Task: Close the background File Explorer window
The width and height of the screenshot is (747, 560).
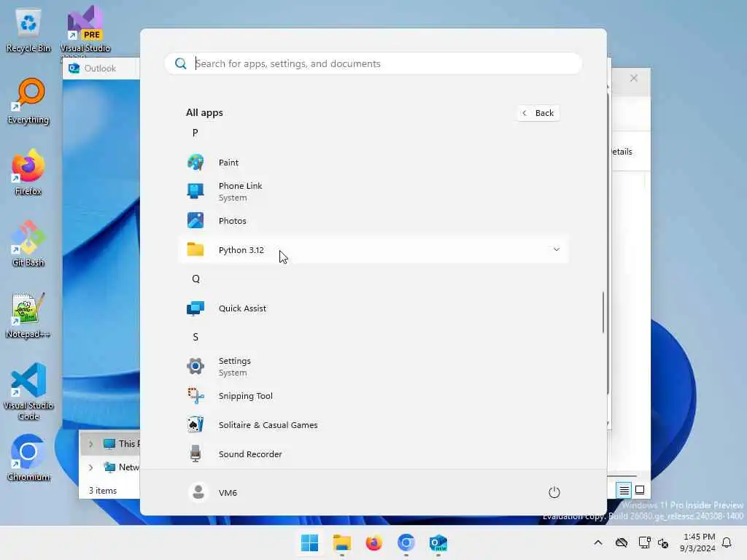Action: (x=634, y=78)
